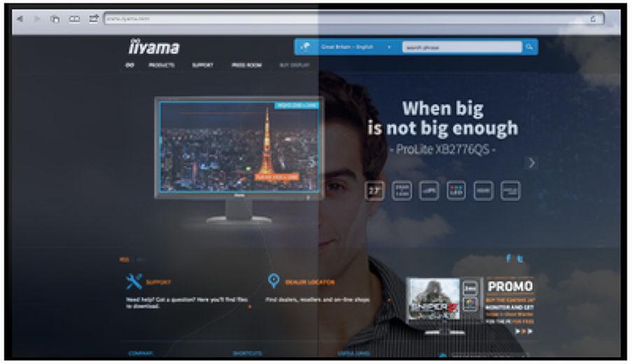Click the browser forward arrow
This screenshot has height=364, width=633.
[36, 19]
